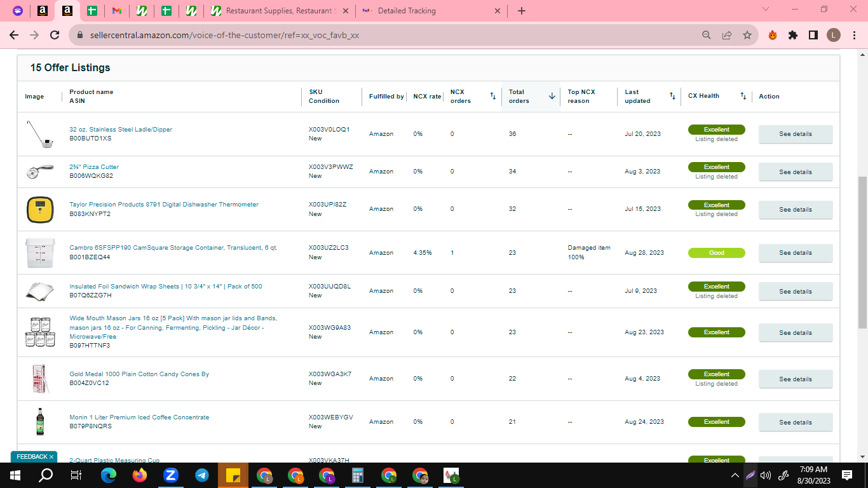Open the zoom magnifier in address bar
This screenshot has width=868, height=488.
pyautogui.click(x=707, y=35)
